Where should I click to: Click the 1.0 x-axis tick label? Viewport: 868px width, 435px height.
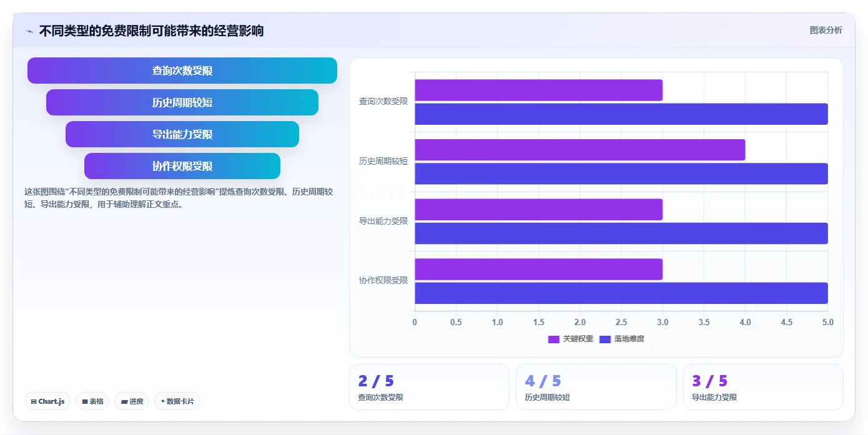pyautogui.click(x=497, y=322)
